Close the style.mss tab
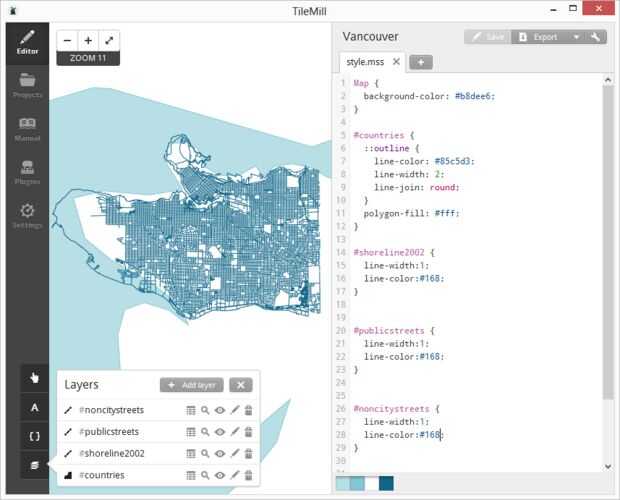This screenshot has width=620, height=500. pos(396,62)
